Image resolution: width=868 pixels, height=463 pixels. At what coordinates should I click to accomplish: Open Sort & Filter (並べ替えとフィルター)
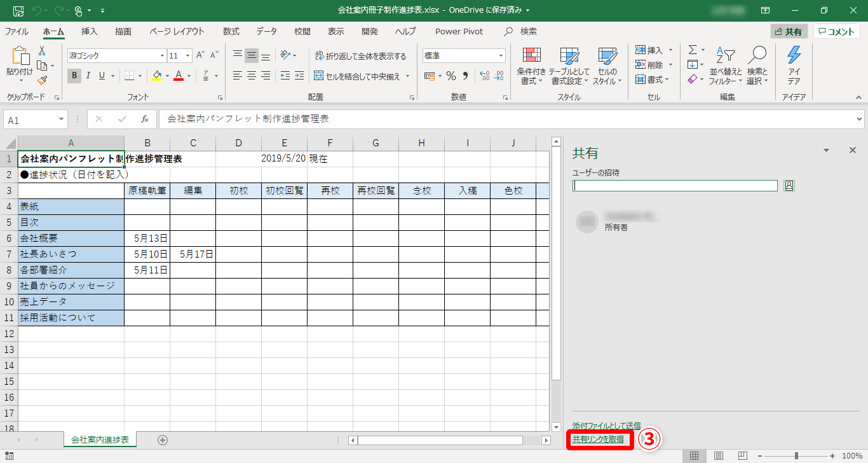tap(726, 66)
